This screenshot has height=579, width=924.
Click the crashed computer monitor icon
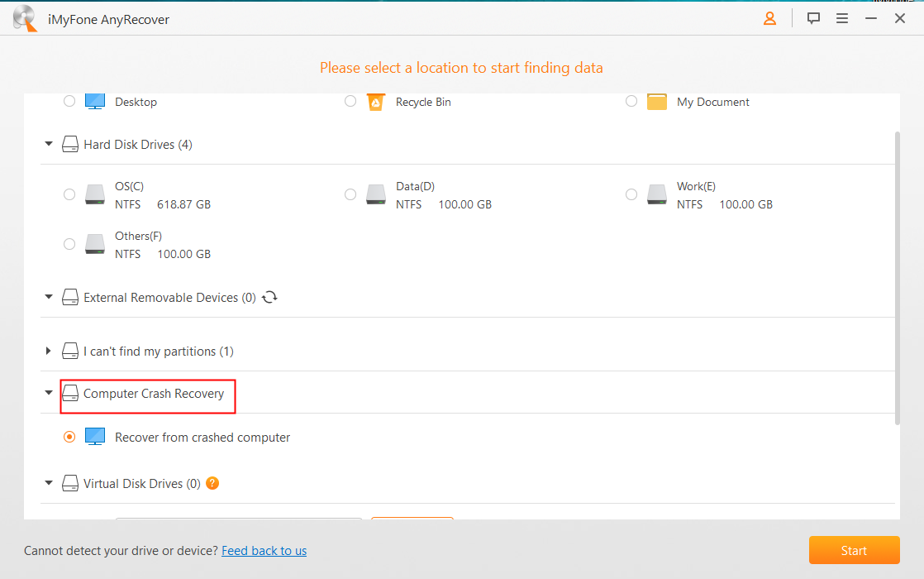tap(95, 437)
